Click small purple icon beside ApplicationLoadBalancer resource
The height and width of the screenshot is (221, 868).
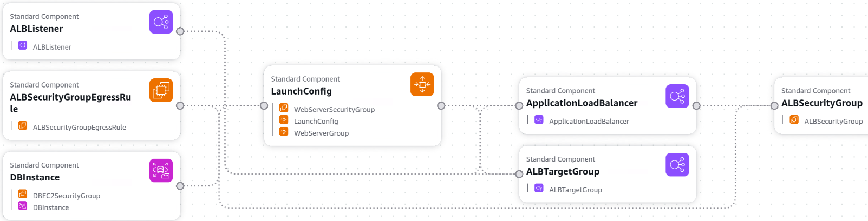click(539, 119)
